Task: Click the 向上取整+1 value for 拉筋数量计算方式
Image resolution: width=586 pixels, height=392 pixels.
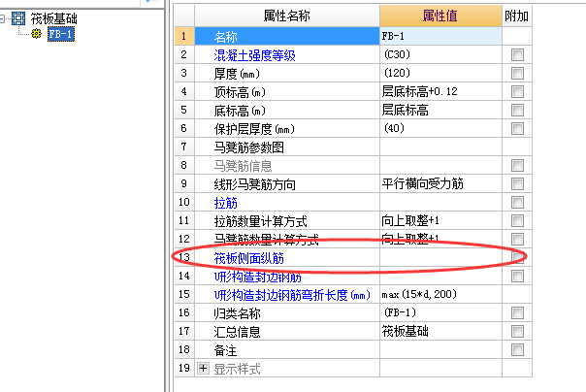Action: click(440, 220)
